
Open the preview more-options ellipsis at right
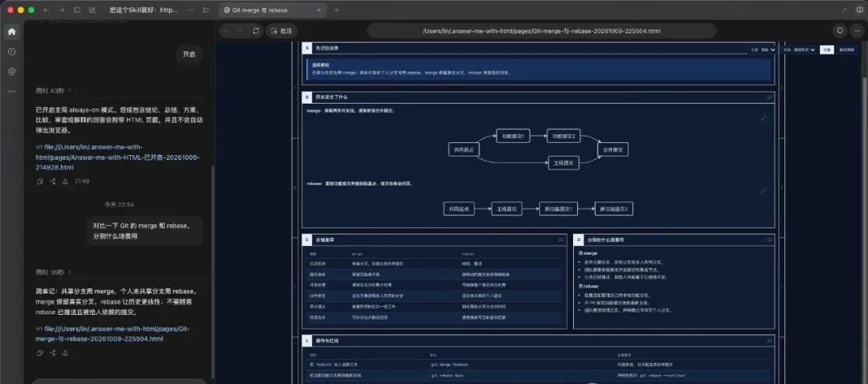[x=858, y=31]
